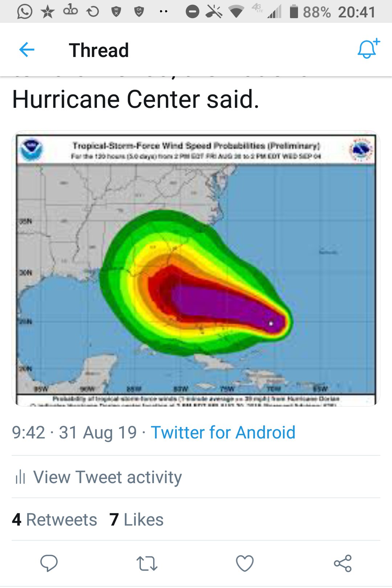The width and height of the screenshot is (392, 588).
Task: Tap the back arrow in the Thread header
Action: pyautogui.click(x=26, y=50)
